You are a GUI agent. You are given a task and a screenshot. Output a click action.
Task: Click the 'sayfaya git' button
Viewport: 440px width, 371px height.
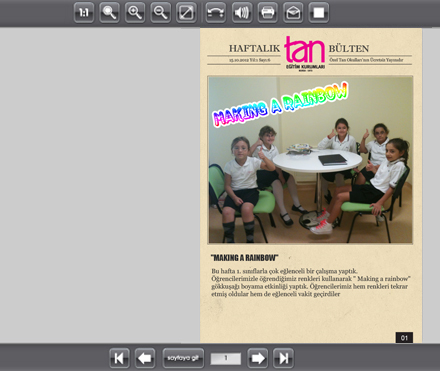pyautogui.click(x=183, y=358)
